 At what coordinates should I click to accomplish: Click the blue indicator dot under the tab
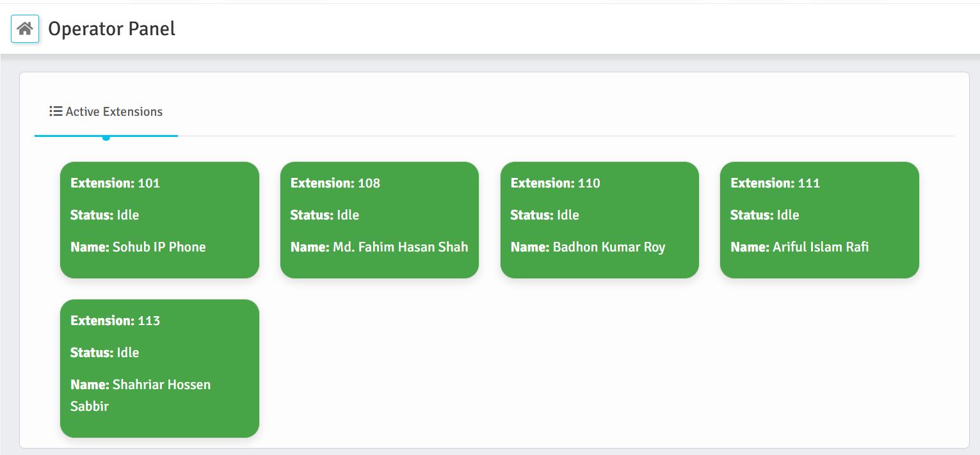106,137
